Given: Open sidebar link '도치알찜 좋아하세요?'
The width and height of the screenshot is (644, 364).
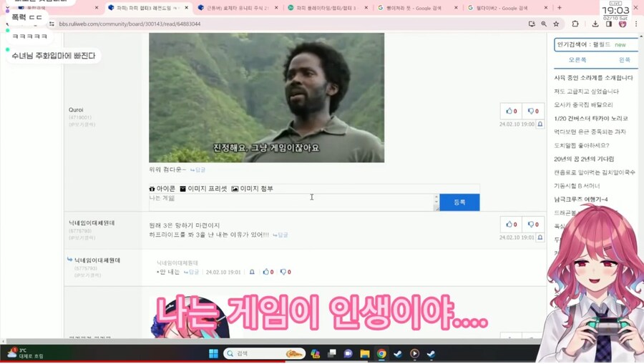Looking at the screenshot, I should tap(582, 145).
